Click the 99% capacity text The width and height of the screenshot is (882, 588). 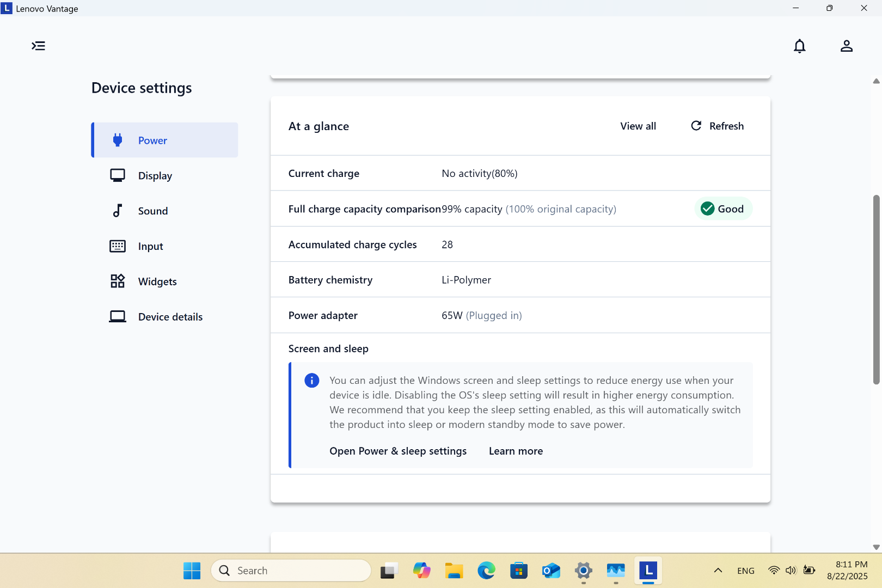coord(472,209)
